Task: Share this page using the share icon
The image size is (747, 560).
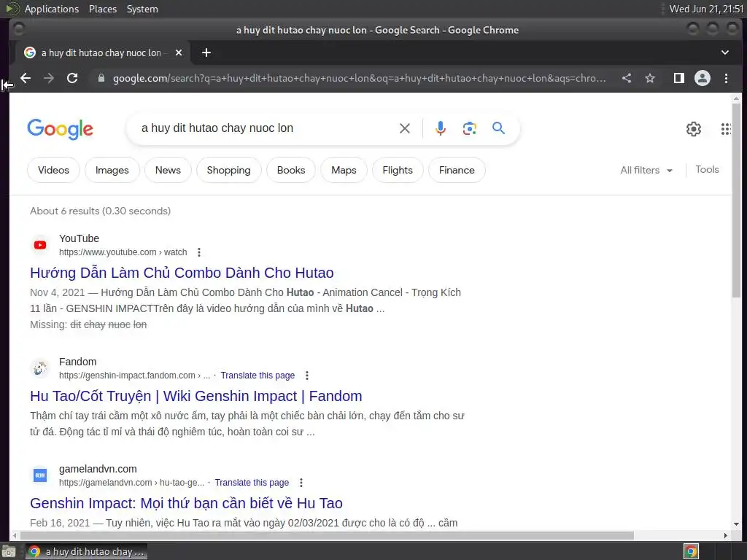Action: tap(627, 78)
